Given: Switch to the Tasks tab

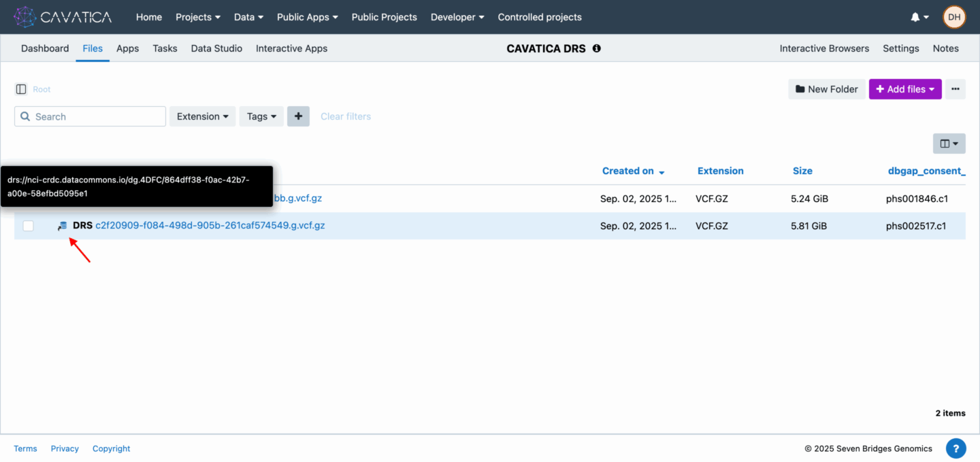Looking at the screenshot, I should [165, 48].
